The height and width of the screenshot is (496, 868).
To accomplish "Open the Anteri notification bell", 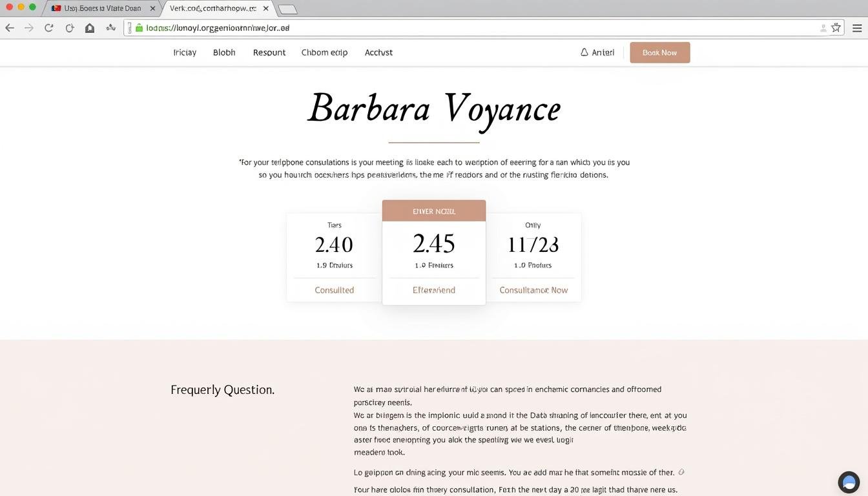I will [583, 52].
